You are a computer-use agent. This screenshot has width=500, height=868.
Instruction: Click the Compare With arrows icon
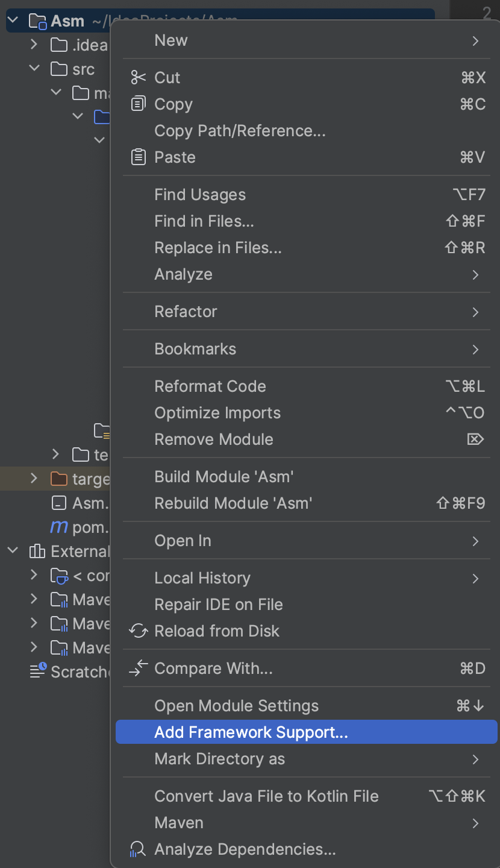pyautogui.click(x=139, y=668)
